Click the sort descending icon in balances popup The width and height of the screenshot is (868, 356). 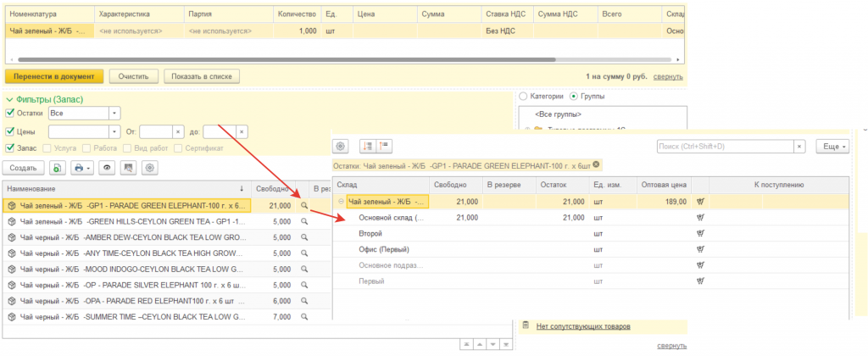(x=368, y=146)
